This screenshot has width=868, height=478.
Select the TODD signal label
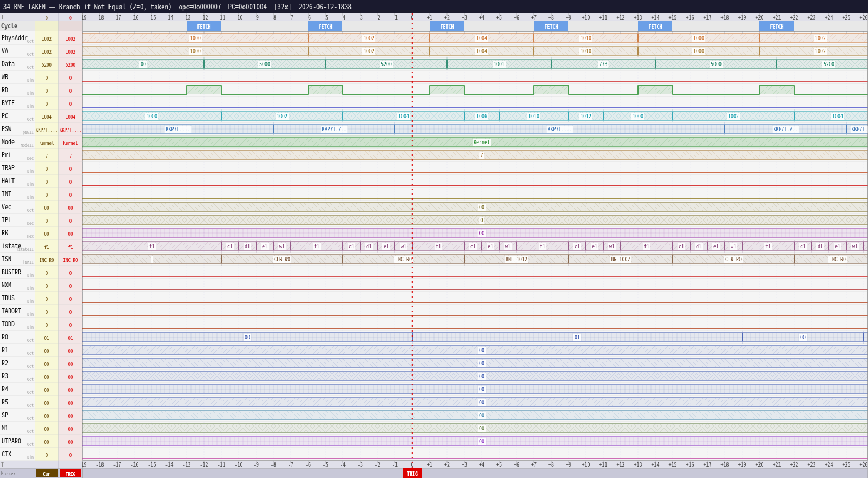point(8,324)
